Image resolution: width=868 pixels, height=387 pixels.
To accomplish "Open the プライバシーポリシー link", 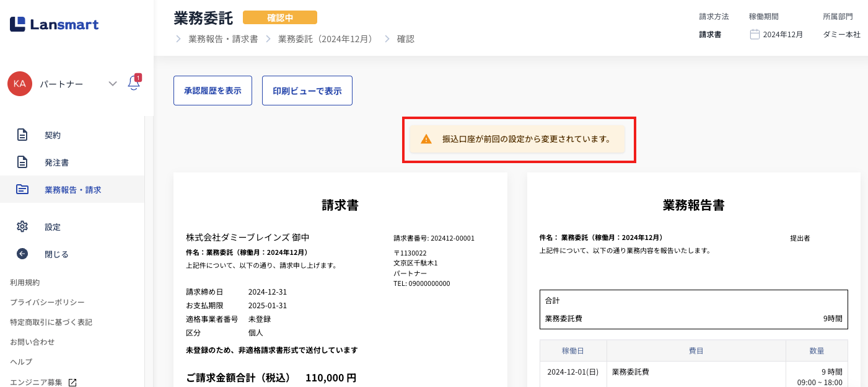I will (47, 302).
